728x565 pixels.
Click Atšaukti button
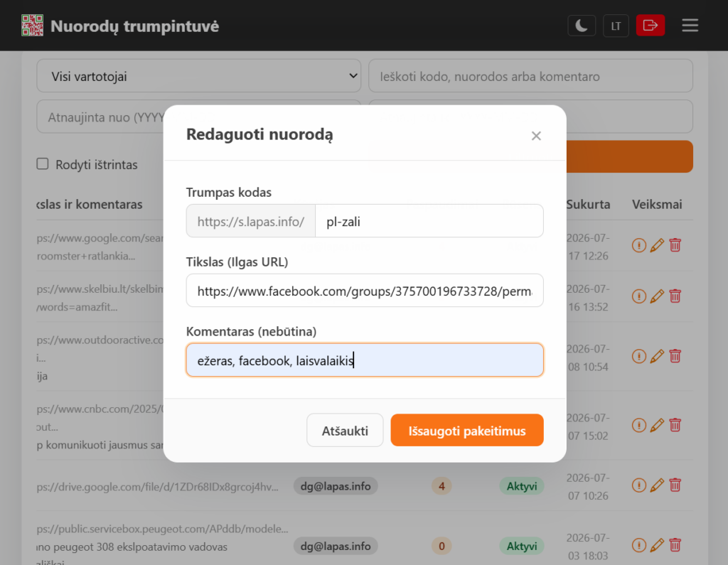(x=345, y=431)
